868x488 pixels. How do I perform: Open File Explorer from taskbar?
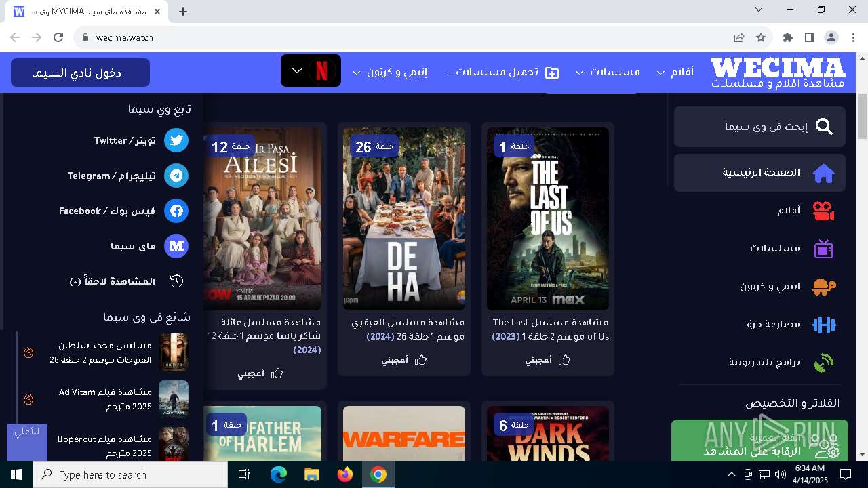(312, 474)
